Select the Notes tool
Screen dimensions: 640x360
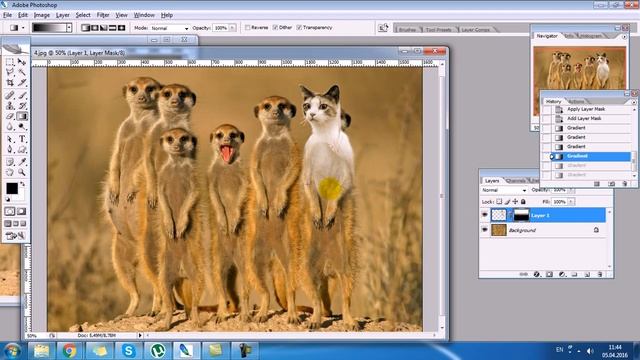click(10, 162)
